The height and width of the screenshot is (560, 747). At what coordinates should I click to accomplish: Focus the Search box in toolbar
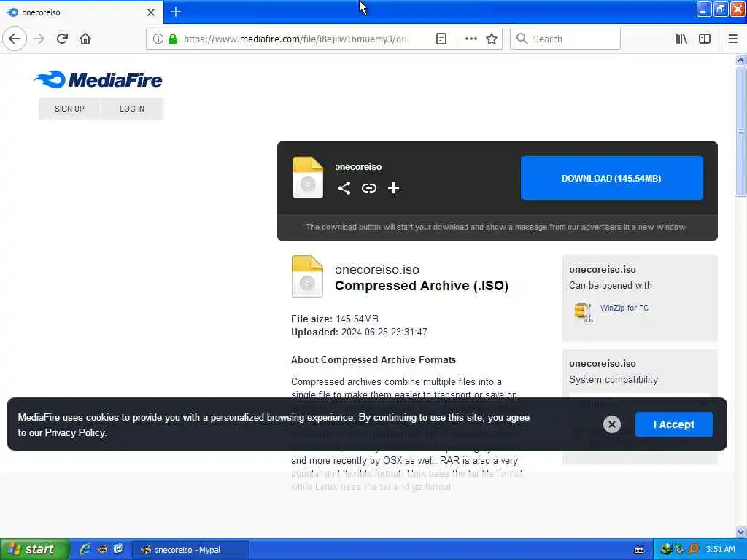pos(565,39)
